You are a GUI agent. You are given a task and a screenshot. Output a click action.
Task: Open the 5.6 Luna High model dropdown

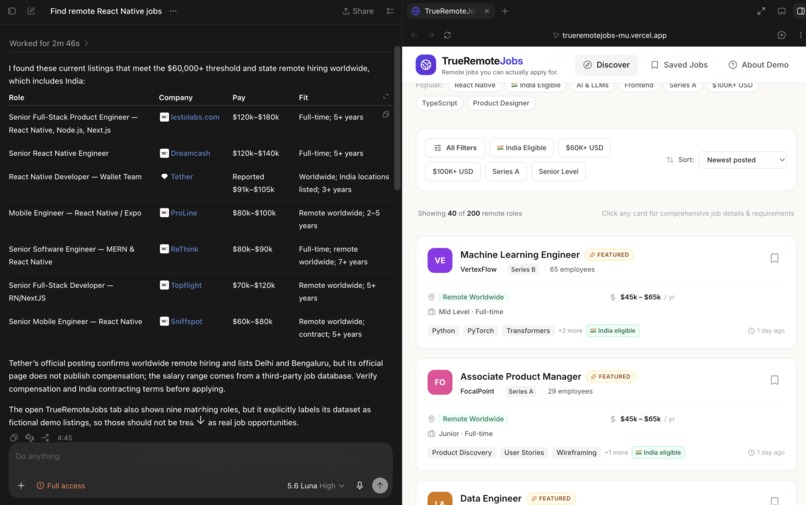[316, 485]
